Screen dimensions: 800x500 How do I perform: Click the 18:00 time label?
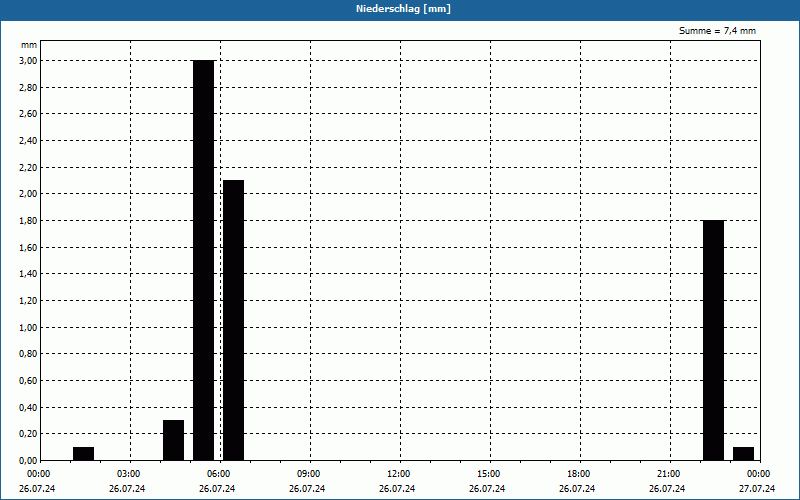(x=579, y=474)
